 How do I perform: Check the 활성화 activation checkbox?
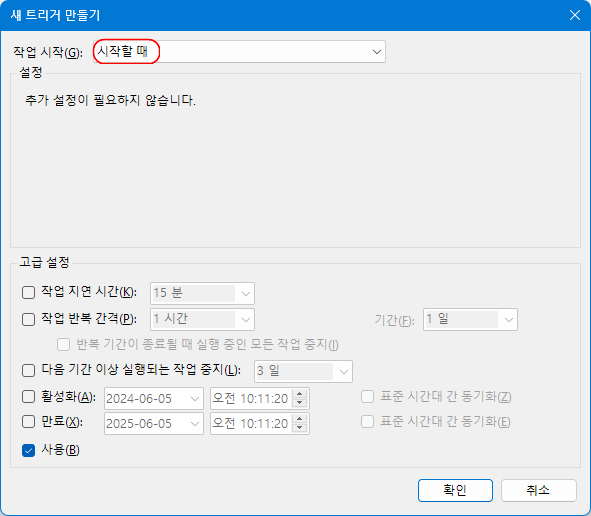pos(28,397)
